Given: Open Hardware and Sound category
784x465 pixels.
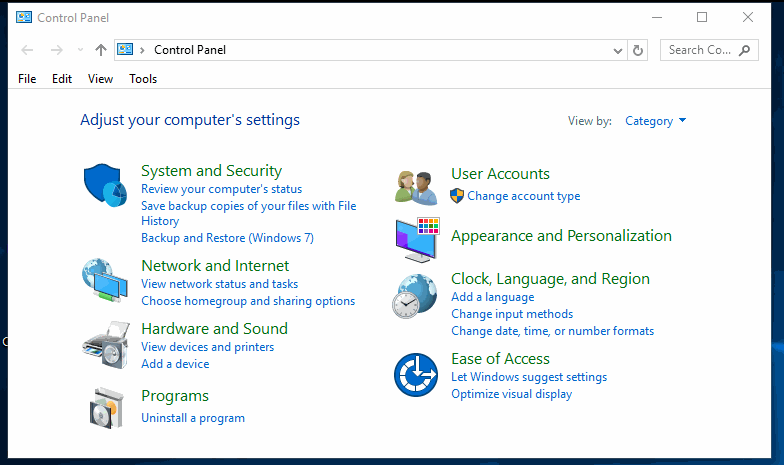Looking at the screenshot, I should [214, 328].
